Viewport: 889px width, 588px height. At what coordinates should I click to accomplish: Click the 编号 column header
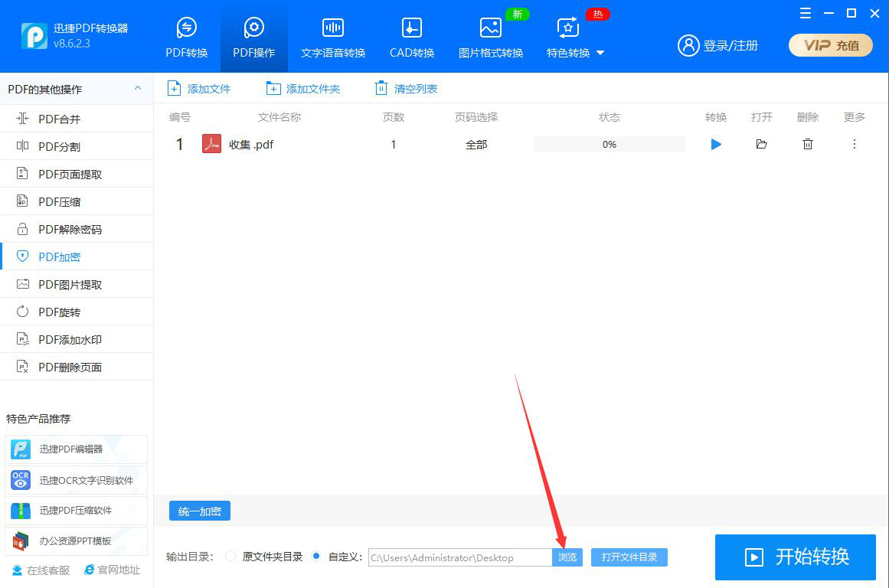(x=180, y=117)
